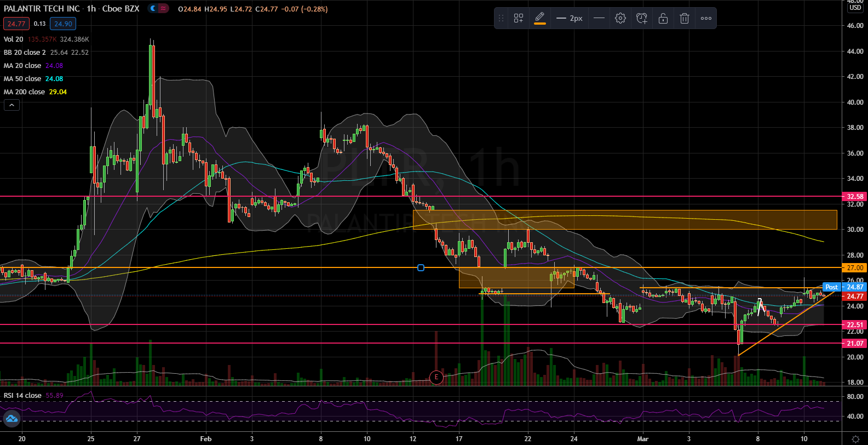The height and width of the screenshot is (445, 868).
Task: Select the MA 200 close indicator label
Action: pyautogui.click(x=25, y=92)
